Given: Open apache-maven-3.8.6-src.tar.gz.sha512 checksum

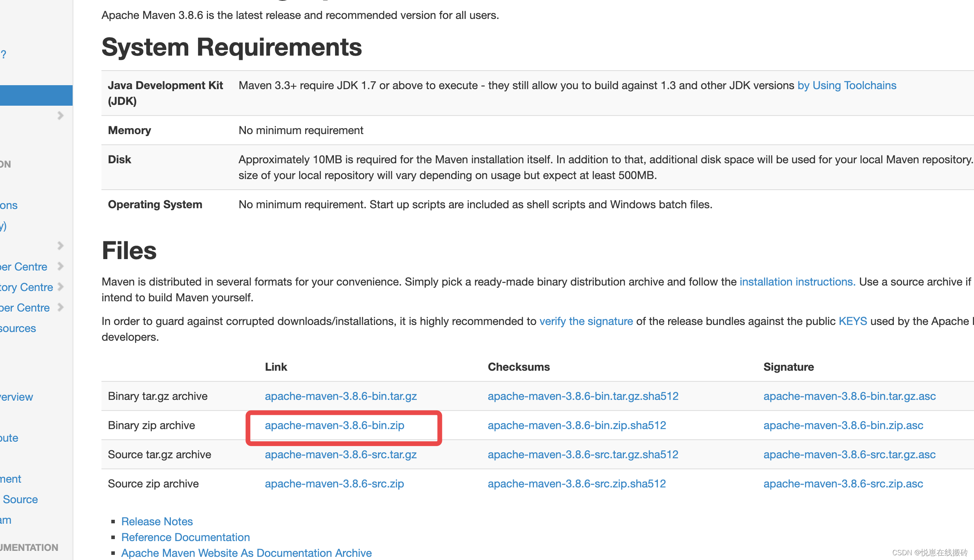Looking at the screenshot, I should [583, 454].
